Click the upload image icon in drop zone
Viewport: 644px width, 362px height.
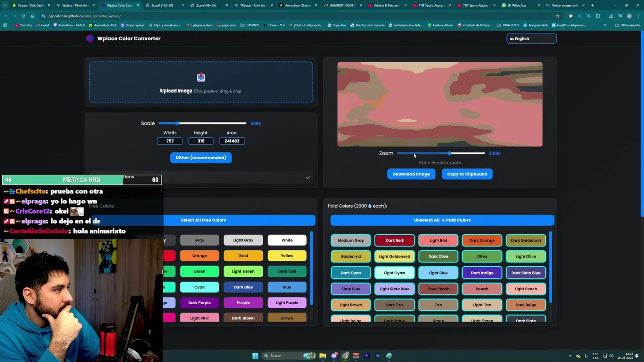click(x=201, y=77)
